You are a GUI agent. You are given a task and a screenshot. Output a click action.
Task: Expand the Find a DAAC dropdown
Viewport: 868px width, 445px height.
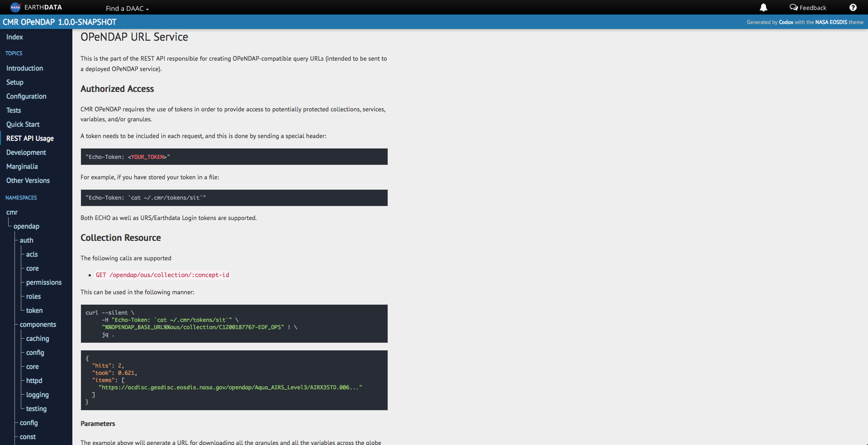[x=127, y=8]
